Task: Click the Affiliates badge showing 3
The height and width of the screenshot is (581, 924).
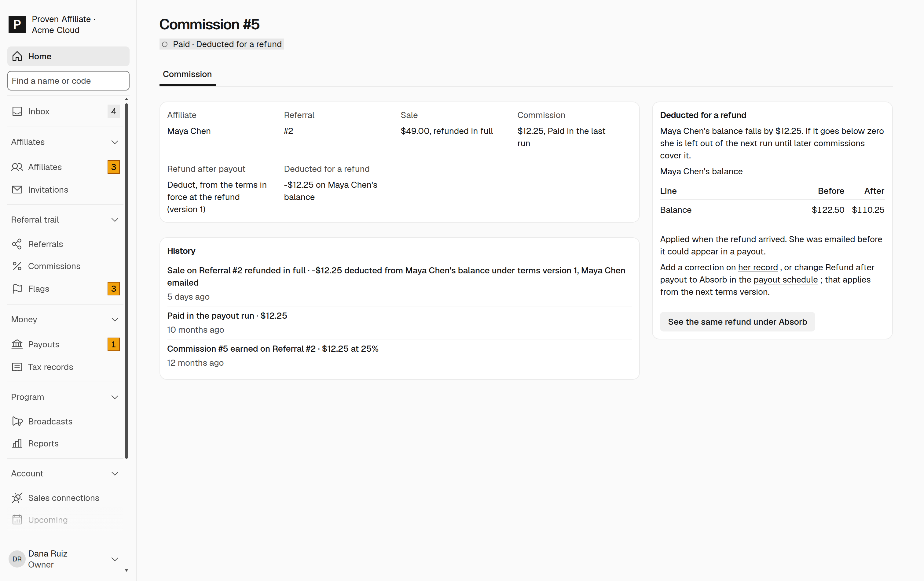Action: [x=114, y=167]
